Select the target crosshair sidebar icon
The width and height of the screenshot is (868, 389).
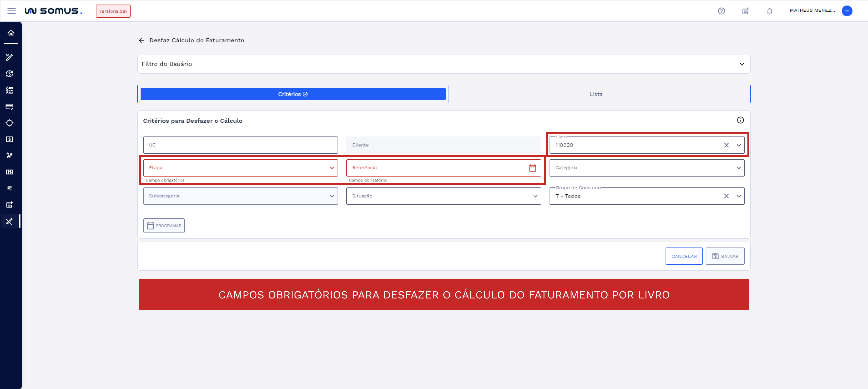(10, 123)
